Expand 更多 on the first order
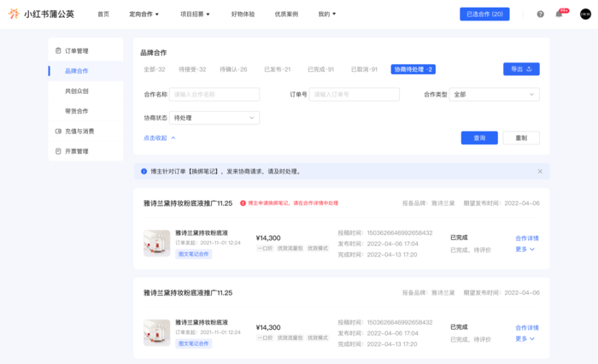Screen dimensions: 598x364 (525, 250)
